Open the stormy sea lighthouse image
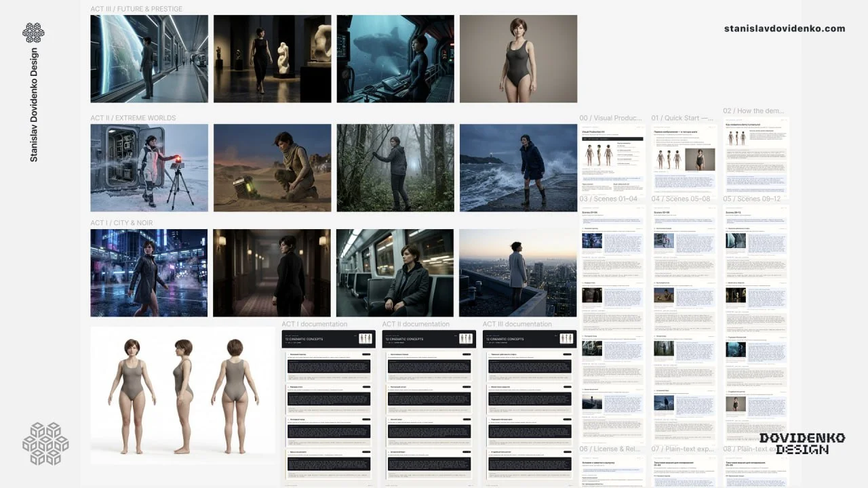The image size is (868, 488). coord(518,167)
